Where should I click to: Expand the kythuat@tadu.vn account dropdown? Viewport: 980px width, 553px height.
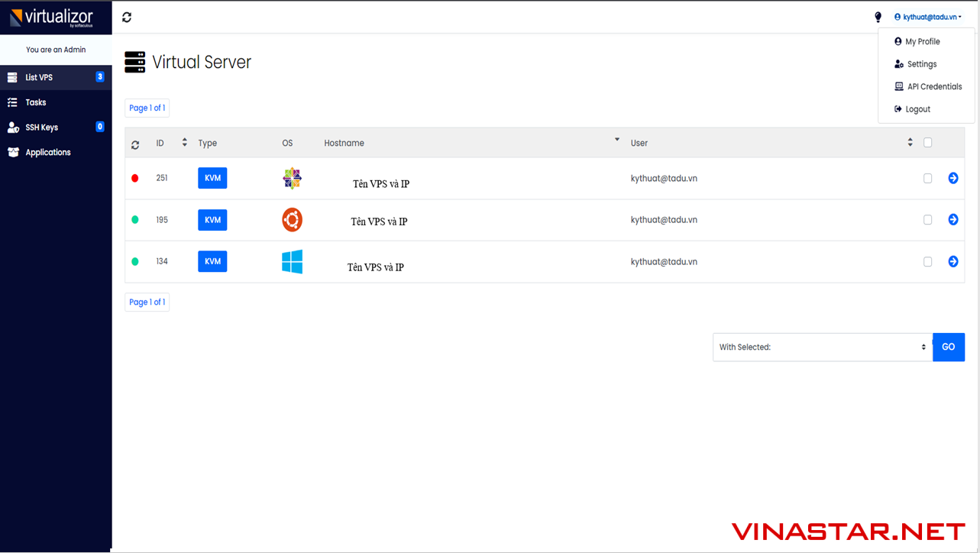(927, 16)
